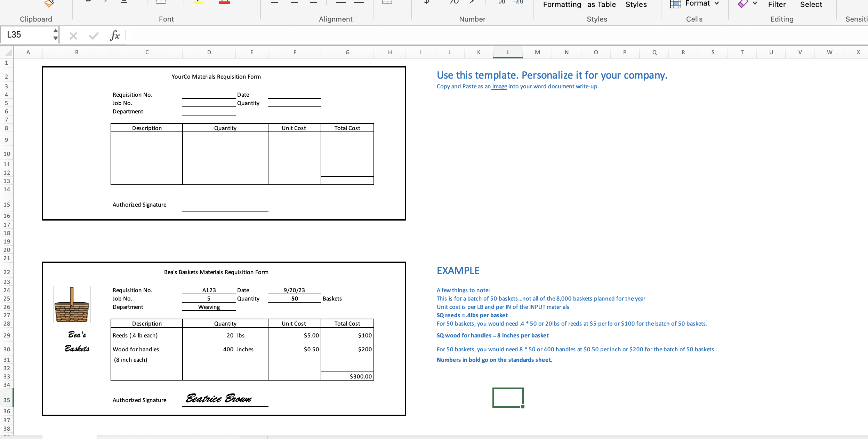Viewport: 868px width, 439px height.
Task: Expand the Clear eraser dropdown arrow
Action: (x=755, y=3)
